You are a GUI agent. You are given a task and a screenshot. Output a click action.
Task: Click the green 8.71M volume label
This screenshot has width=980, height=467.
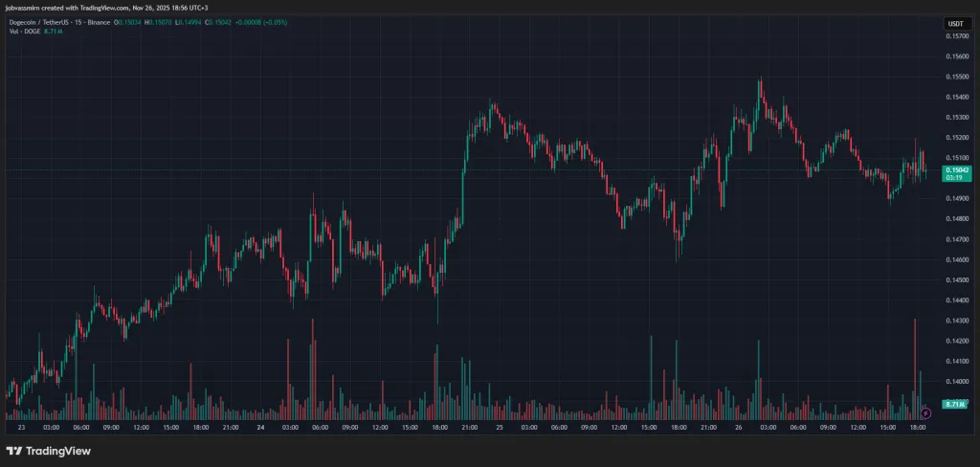tap(953, 405)
